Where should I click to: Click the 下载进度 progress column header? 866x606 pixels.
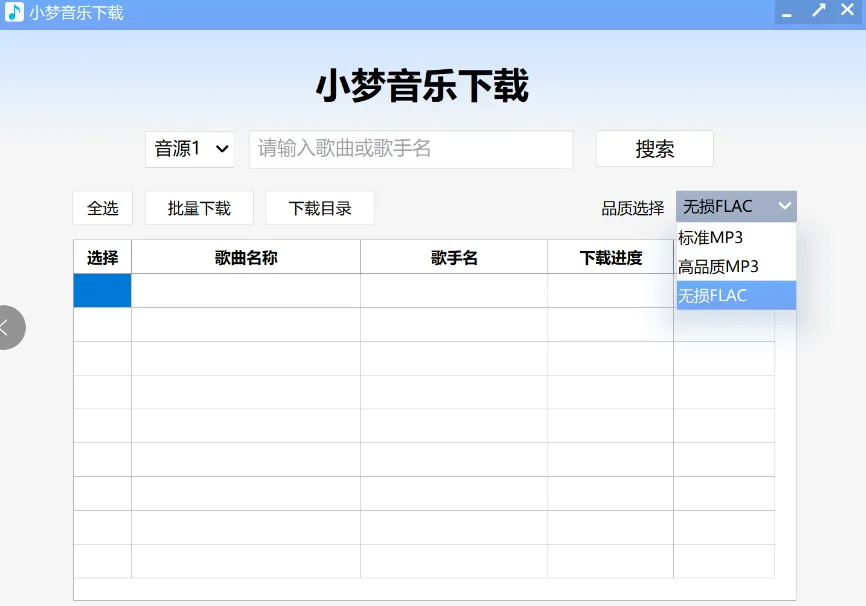610,256
